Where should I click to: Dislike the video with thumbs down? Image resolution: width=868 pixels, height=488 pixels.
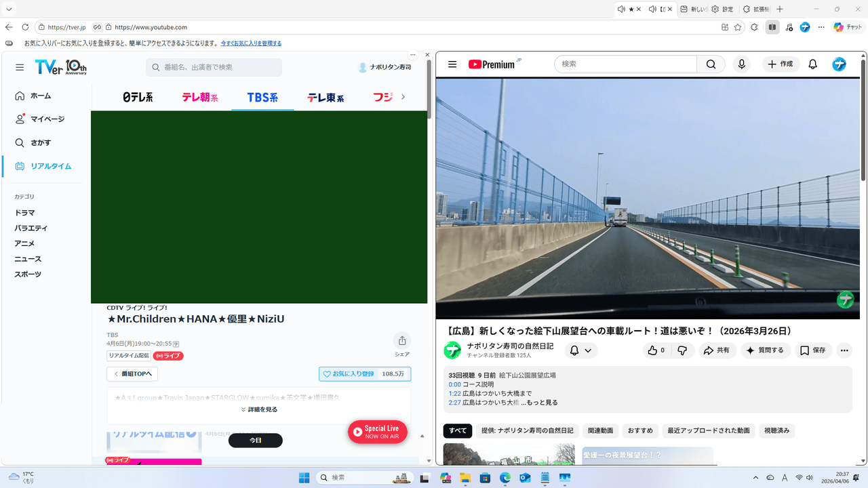coord(683,350)
